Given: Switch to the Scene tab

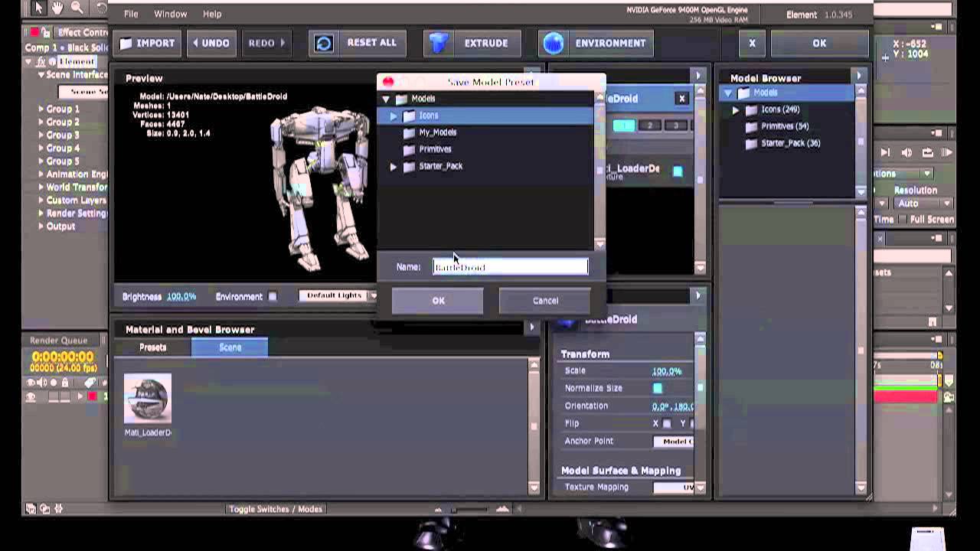Looking at the screenshot, I should click(230, 347).
